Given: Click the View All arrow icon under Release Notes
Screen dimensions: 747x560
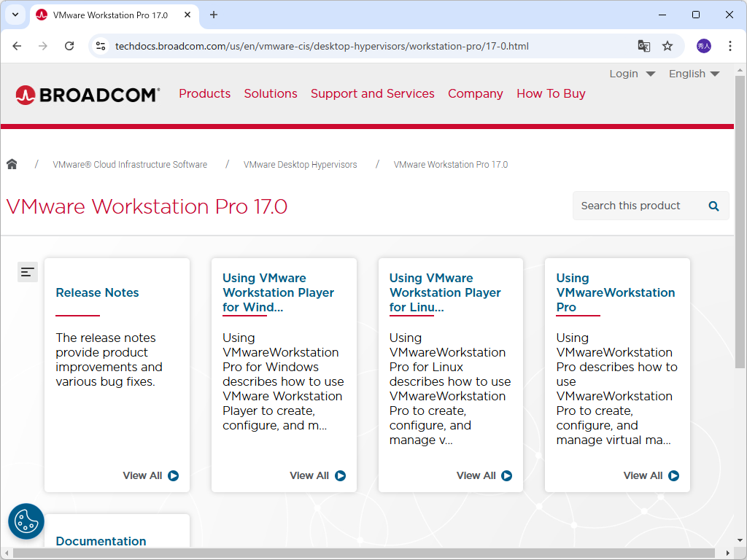Looking at the screenshot, I should pos(173,475).
